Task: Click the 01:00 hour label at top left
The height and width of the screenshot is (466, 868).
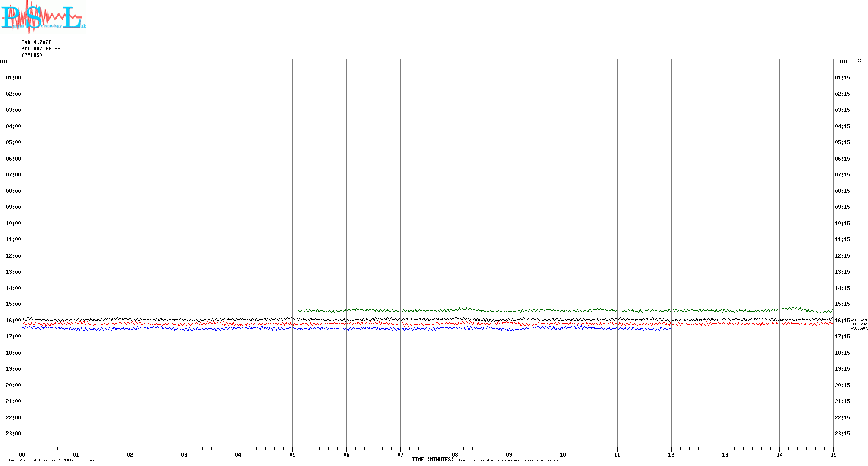Action: tap(13, 78)
